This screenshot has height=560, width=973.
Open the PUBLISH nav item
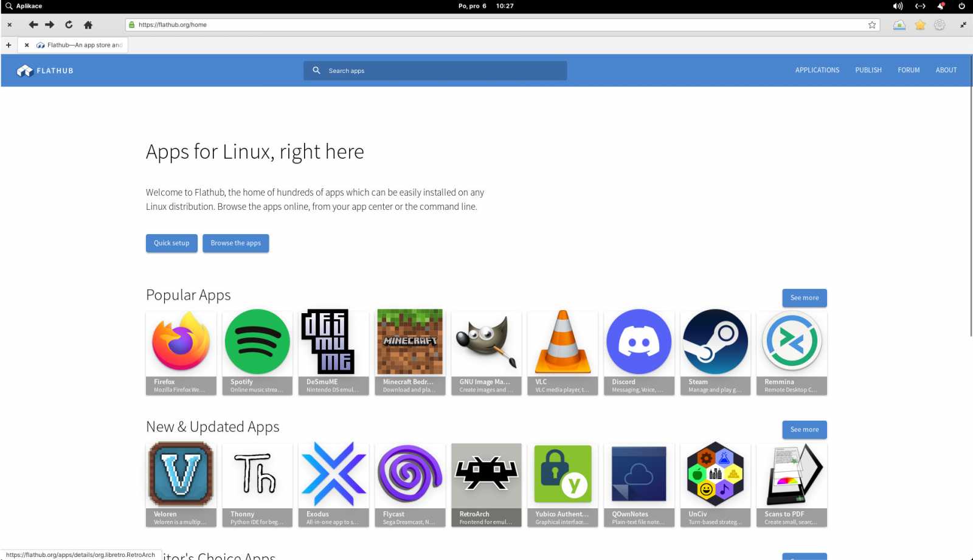[x=868, y=71]
